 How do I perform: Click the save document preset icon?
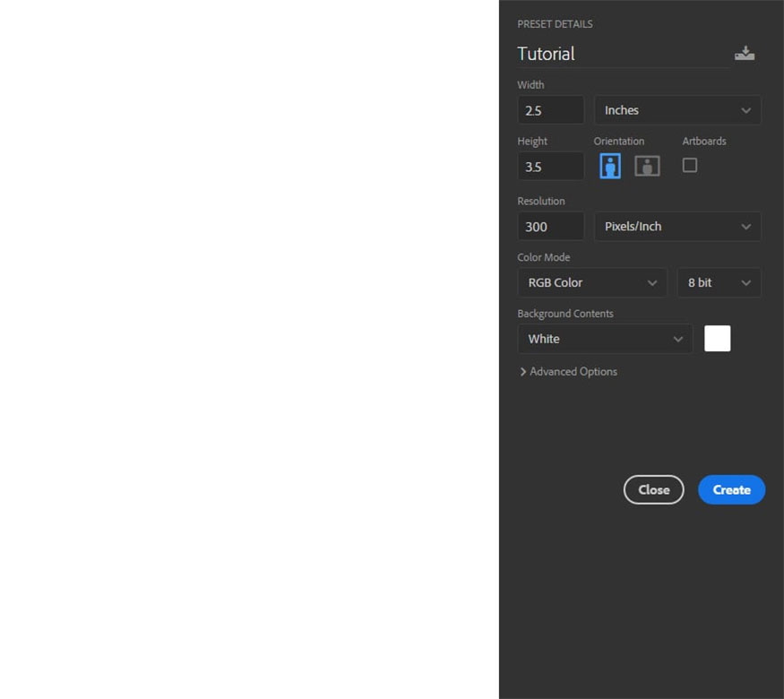[744, 54]
